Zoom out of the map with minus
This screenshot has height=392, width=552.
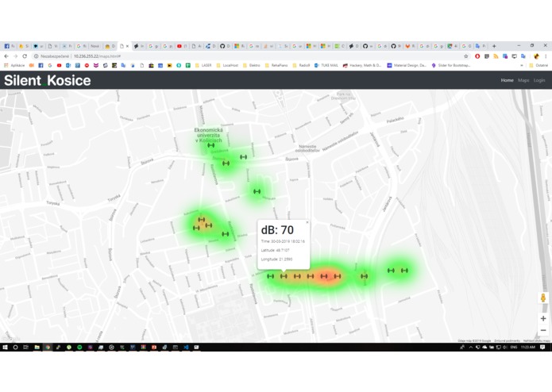click(543, 330)
